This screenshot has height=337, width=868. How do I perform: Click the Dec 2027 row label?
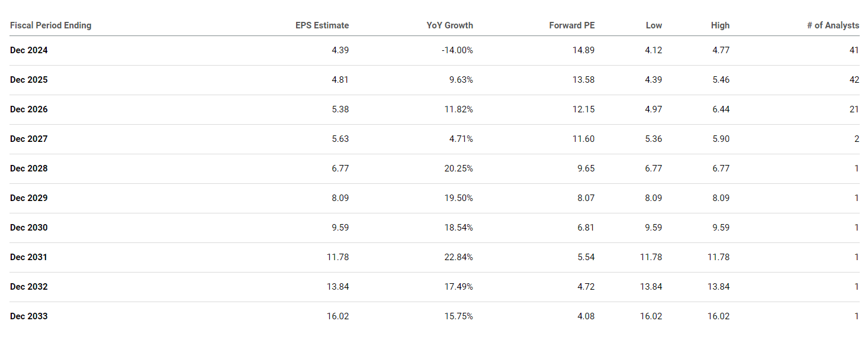[29, 139]
